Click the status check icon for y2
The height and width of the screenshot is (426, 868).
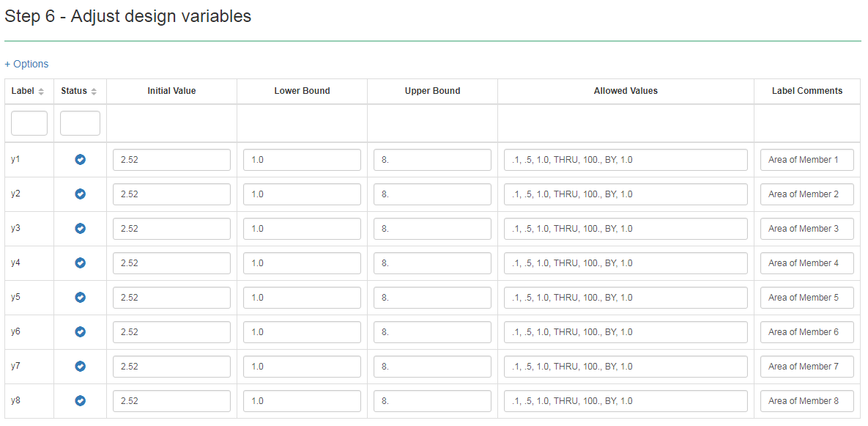(81, 194)
